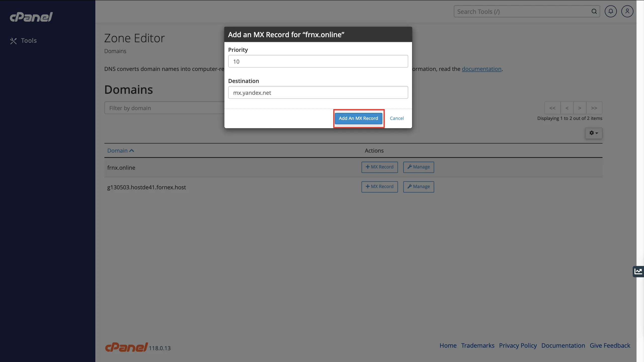
Task: Go to the last page (>>)
Action: tap(594, 108)
